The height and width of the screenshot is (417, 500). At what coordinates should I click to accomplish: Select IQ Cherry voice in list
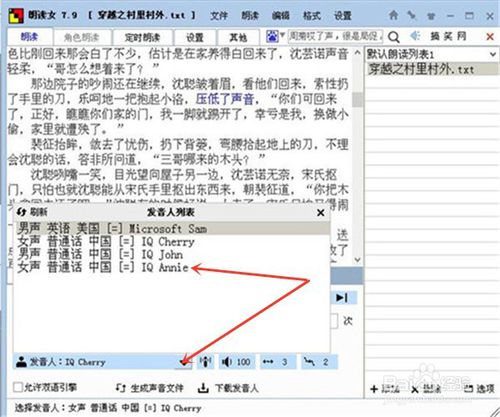coord(172,241)
